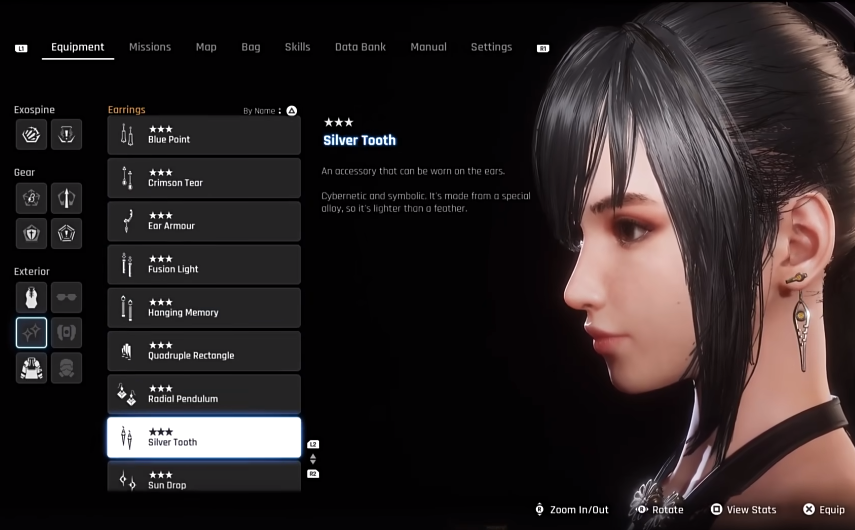Open the sword-shaped Gear slot
The image size is (855, 530).
point(67,198)
